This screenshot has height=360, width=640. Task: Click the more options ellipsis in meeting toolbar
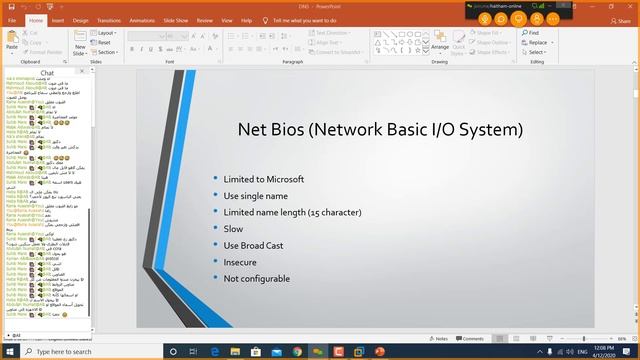[553, 19]
